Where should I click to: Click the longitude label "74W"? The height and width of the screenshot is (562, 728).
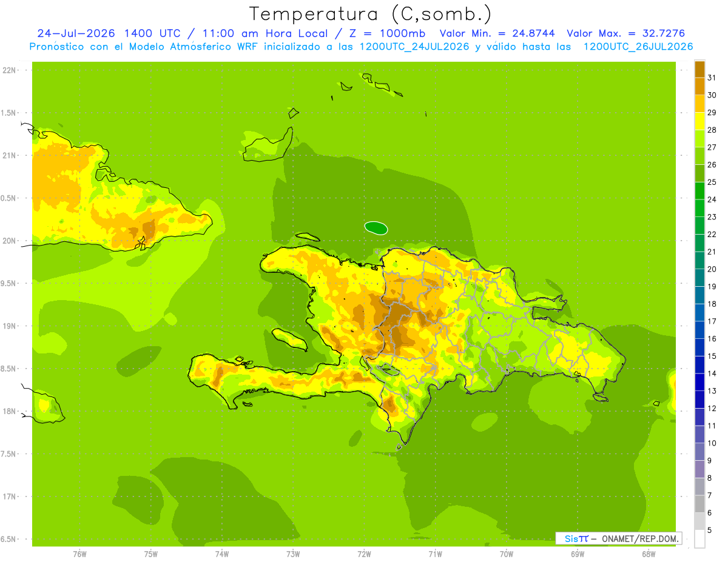coord(222,554)
